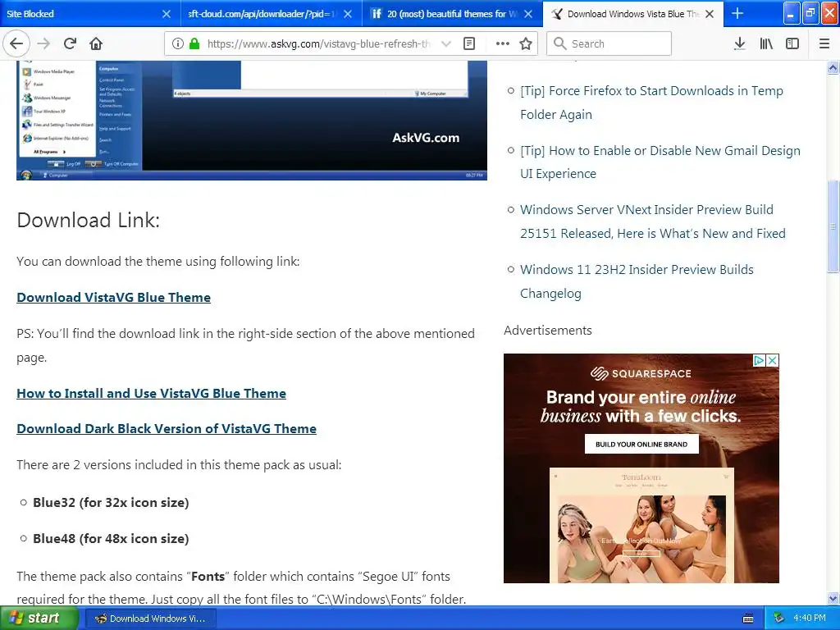Viewport: 840px width, 630px height.
Task: Click into the Search box
Action: (x=609, y=43)
